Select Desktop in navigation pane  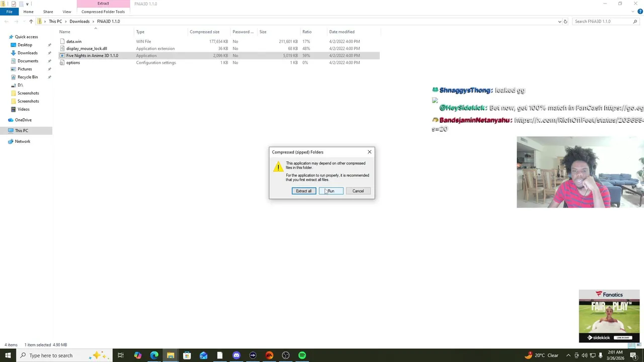[x=25, y=45]
